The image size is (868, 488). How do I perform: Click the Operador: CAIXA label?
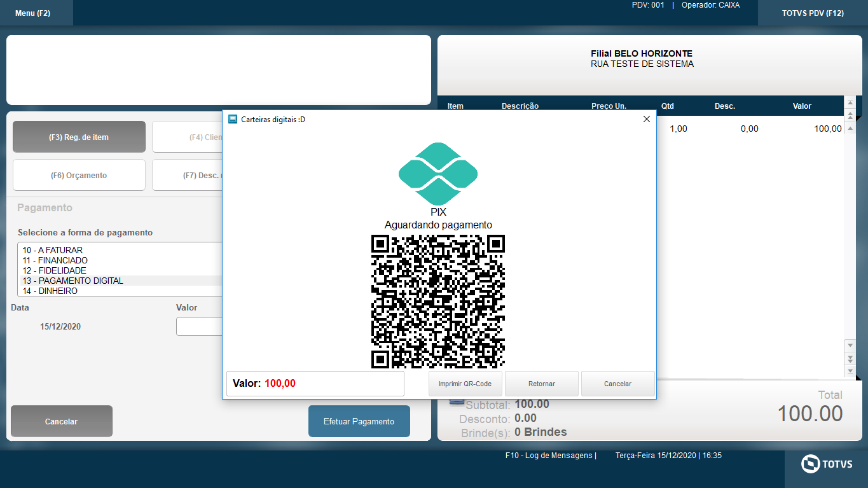point(710,5)
